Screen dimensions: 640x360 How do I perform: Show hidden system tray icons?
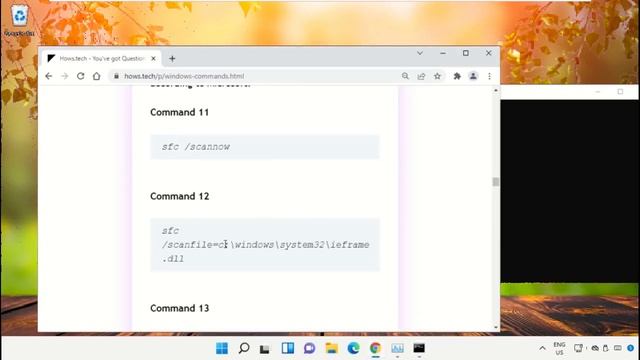click(542, 348)
